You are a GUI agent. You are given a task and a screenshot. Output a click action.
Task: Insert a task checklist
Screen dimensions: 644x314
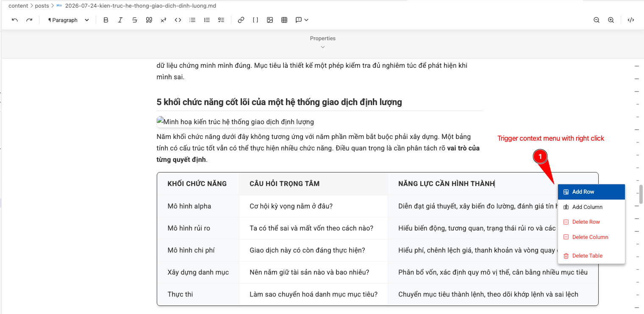point(221,20)
